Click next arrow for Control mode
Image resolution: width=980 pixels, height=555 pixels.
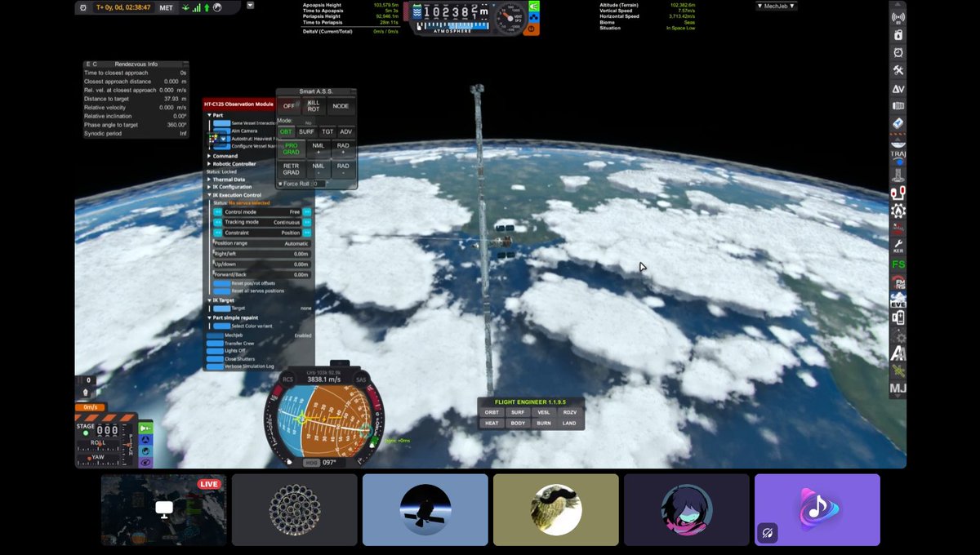(x=307, y=212)
